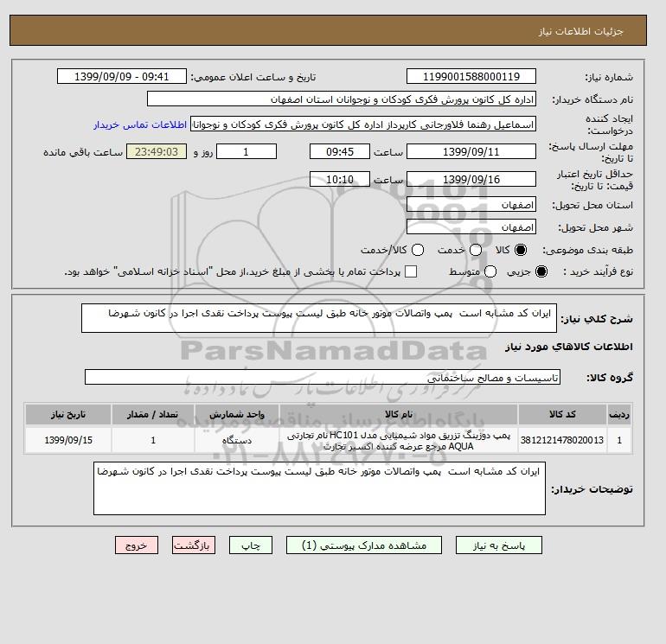Click the response deadline time 09:45

coord(340,151)
